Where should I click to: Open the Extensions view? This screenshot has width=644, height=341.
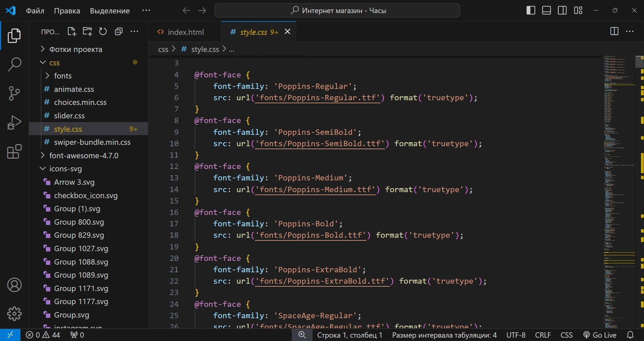coord(14,152)
